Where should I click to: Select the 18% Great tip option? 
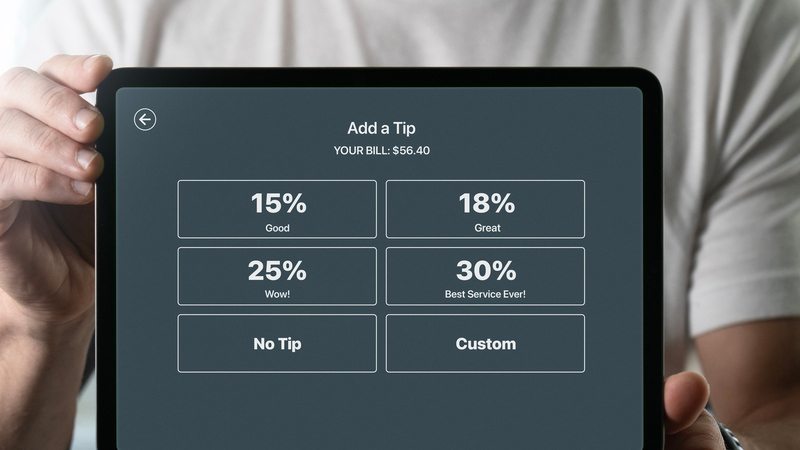485,209
